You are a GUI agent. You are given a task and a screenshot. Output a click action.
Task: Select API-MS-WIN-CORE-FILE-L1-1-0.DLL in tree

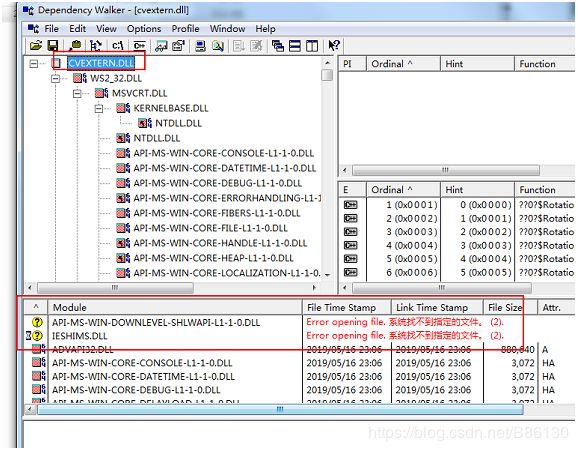(x=210, y=228)
